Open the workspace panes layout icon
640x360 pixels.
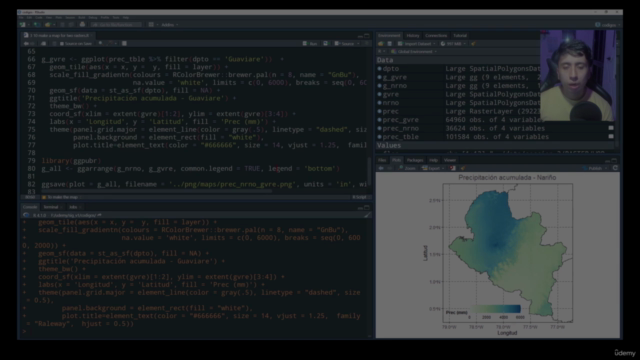pos(151,25)
